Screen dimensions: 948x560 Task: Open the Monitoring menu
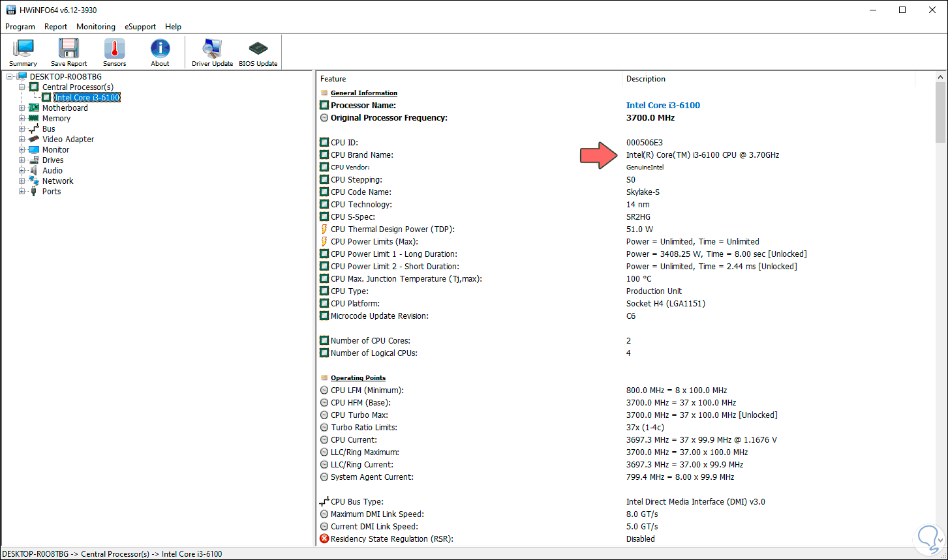click(96, 27)
